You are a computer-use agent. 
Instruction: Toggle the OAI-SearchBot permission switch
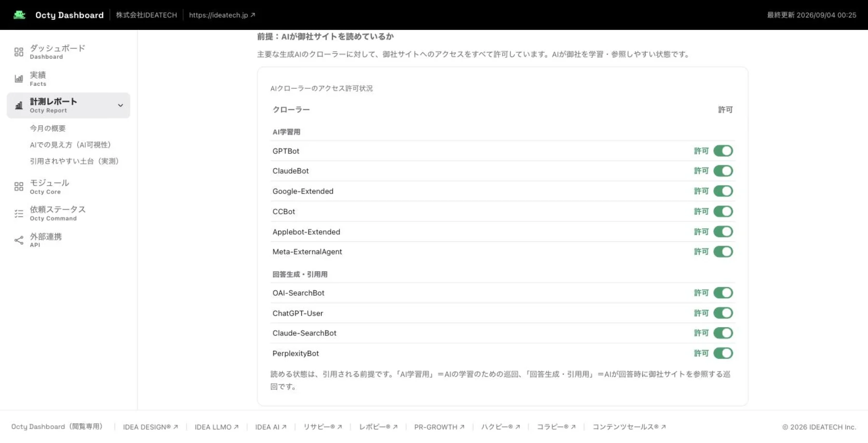(x=723, y=293)
